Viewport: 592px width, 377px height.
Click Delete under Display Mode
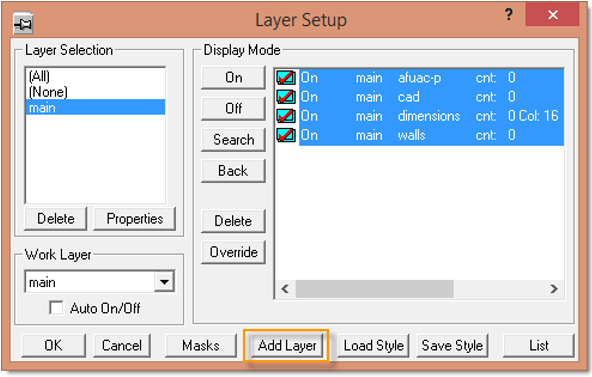pyautogui.click(x=233, y=221)
